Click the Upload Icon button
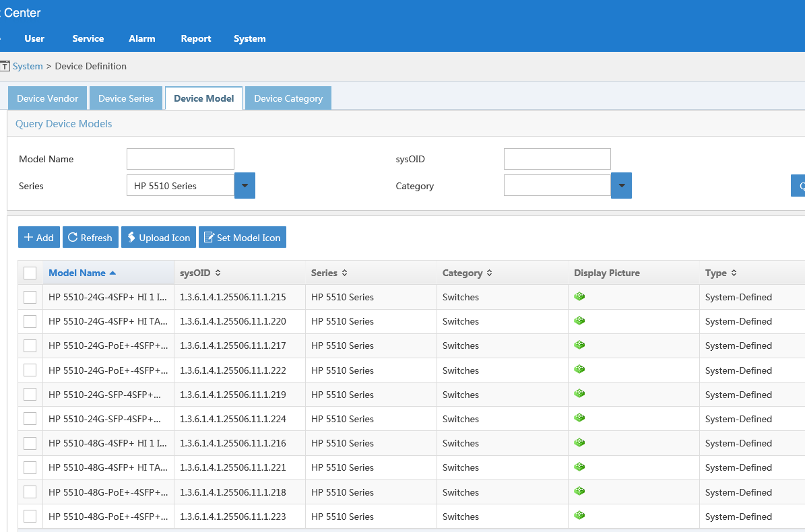This screenshot has width=805, height=532. (158, 238)
